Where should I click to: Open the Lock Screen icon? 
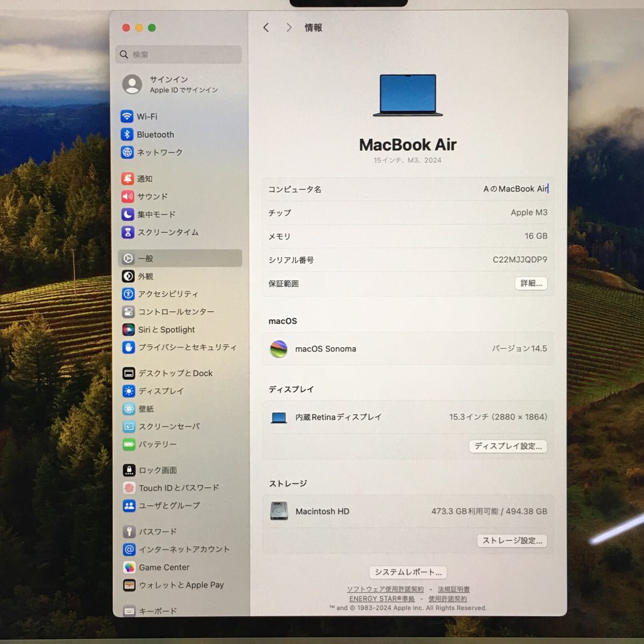click(129, 470)
